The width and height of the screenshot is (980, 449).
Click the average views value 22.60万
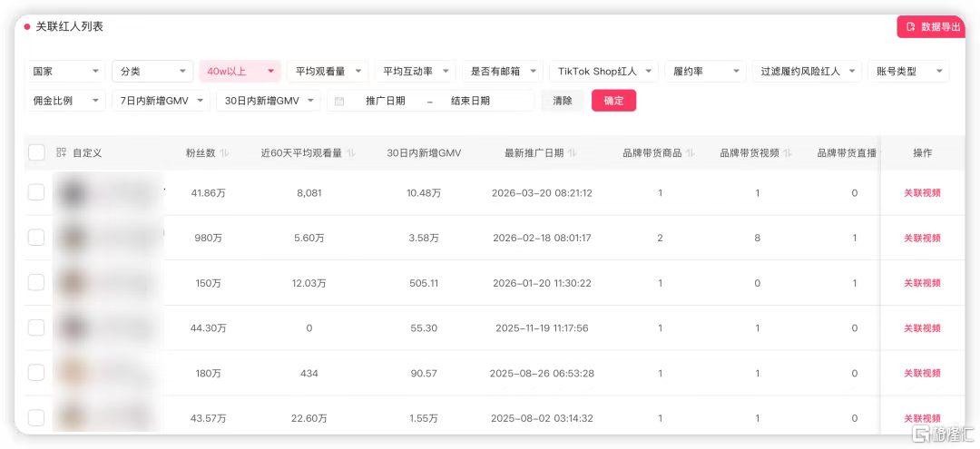tap(309, 418)
